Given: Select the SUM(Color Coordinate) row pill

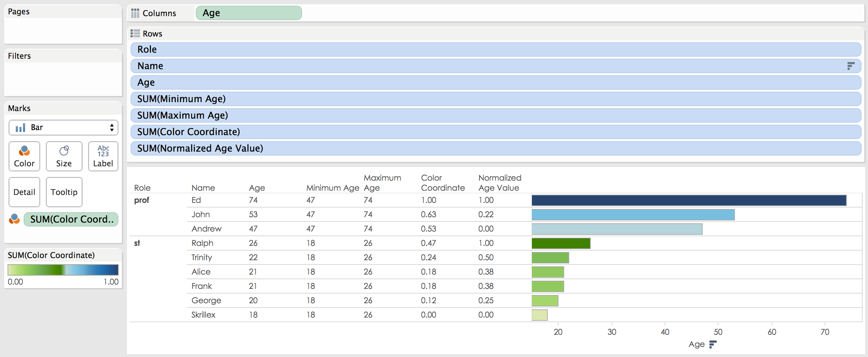Looking at the screenshot, I should (496, 132).
